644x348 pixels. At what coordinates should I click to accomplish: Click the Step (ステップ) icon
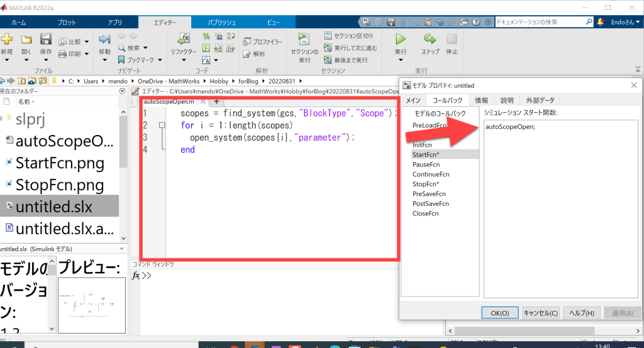point(430,40)
